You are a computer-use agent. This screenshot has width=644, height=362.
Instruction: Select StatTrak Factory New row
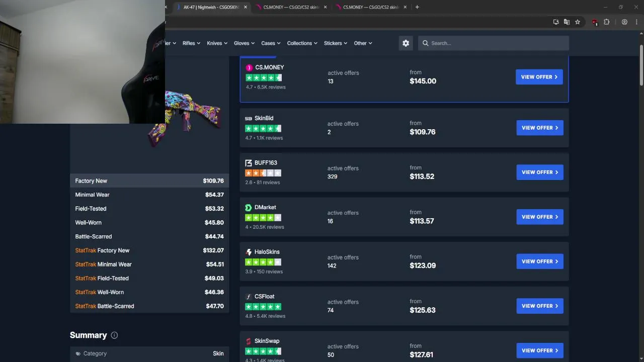(149, 250)
